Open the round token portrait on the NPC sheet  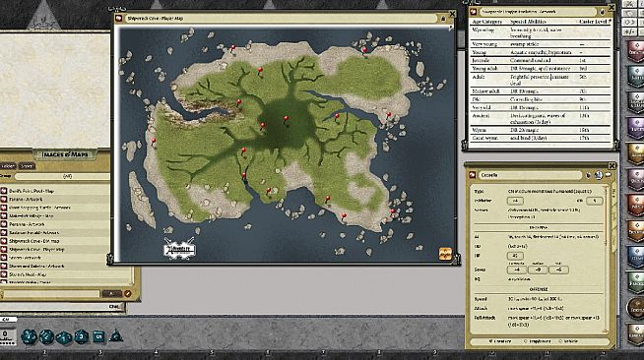(599, 175)
